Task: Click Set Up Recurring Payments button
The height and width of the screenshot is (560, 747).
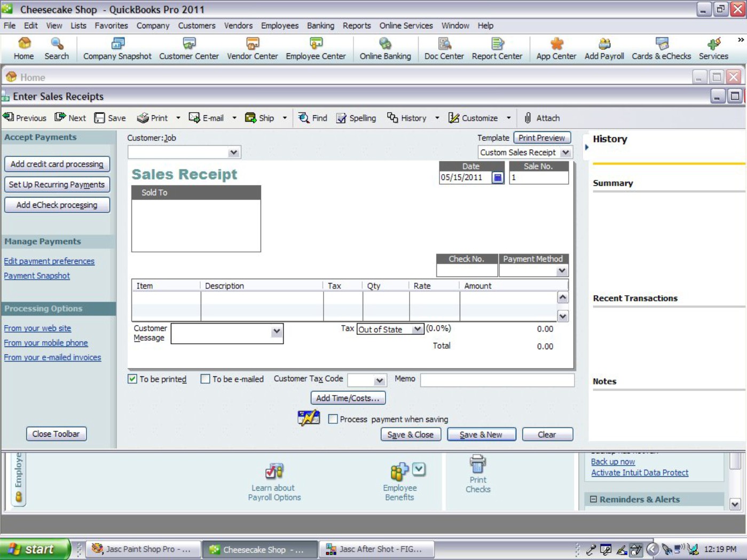Action: [x=57, y=184]
